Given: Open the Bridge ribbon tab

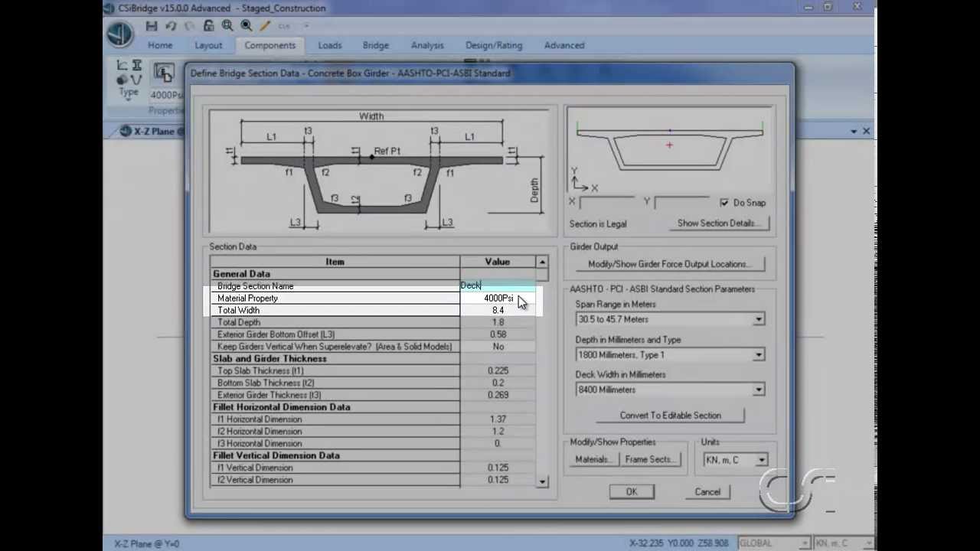Looking at the screenshot, I should pos(376,45).
